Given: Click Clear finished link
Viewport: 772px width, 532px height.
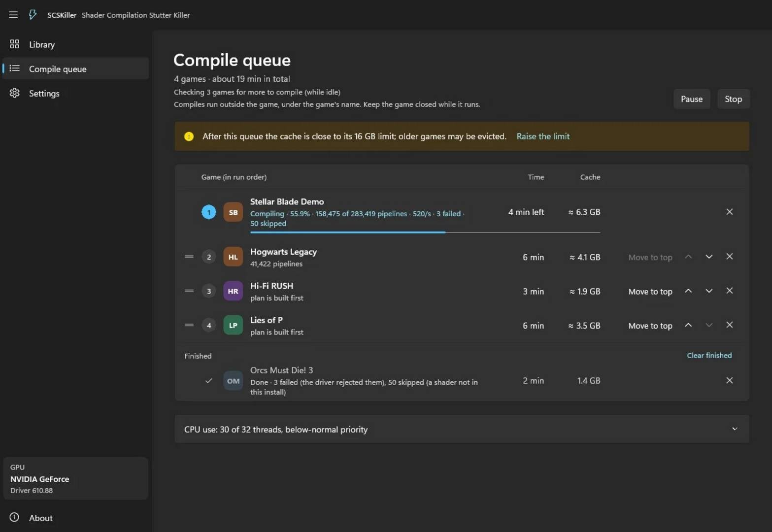Looking at the screenshot, I should (709, 355).
